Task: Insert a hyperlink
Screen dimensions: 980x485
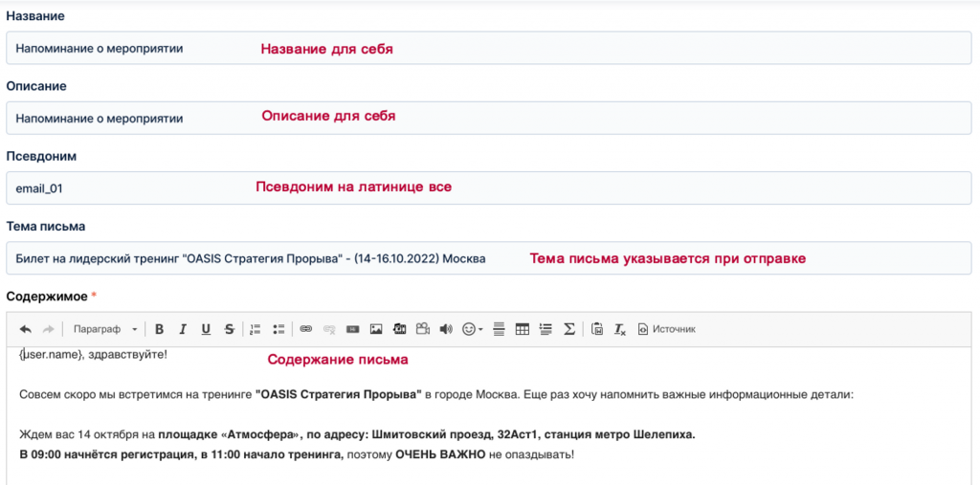Action: pyautogui.click(x=305, y=329)
